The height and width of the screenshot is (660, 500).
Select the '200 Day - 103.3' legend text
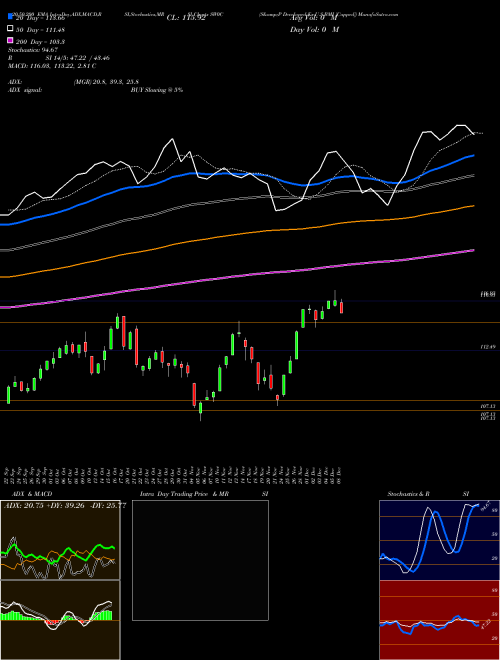point(40,42)
